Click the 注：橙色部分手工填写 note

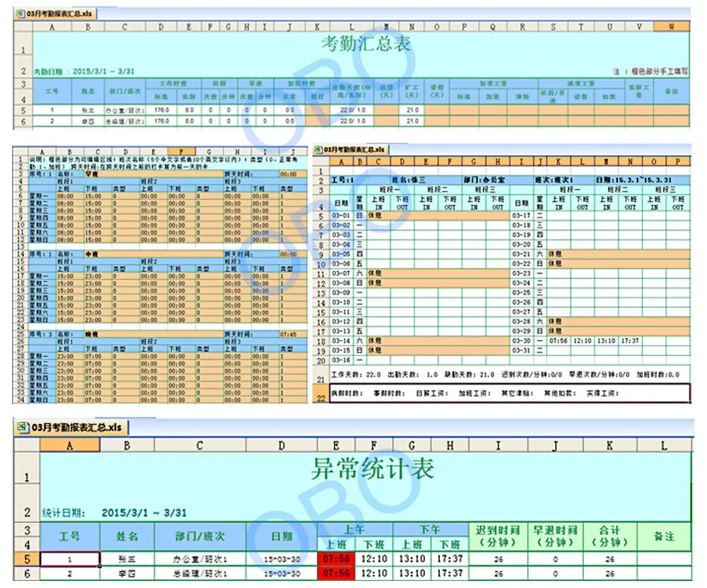[x=650, y=71]
